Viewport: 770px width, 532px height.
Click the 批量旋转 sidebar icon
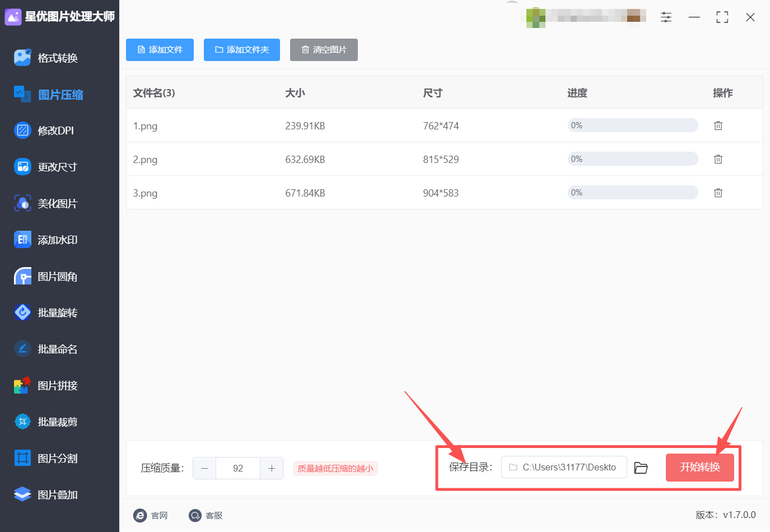(x=22, y=312)
